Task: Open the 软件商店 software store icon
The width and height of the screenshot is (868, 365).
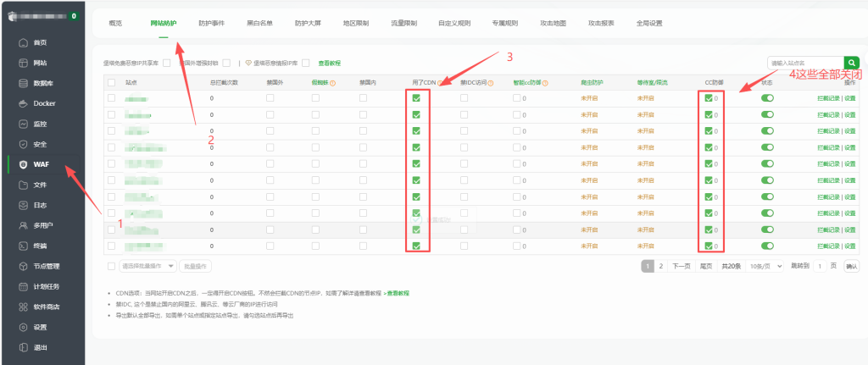Action: (x=23, y=307)
